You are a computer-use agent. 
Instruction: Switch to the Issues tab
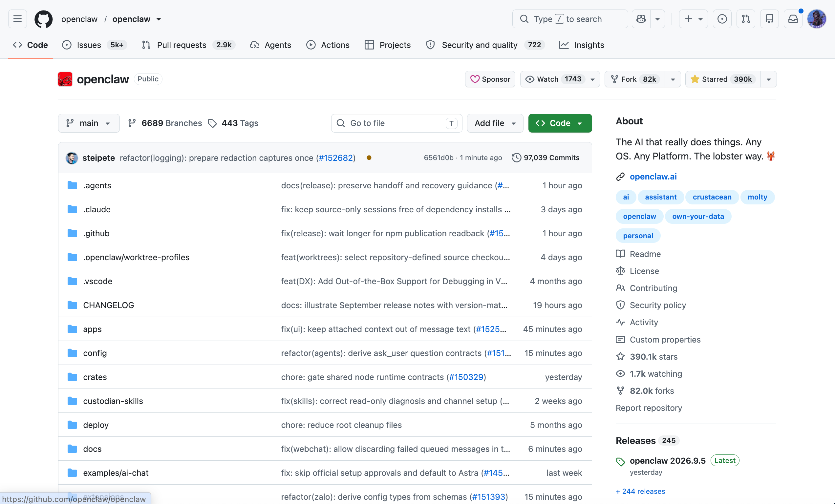(95, 45)
